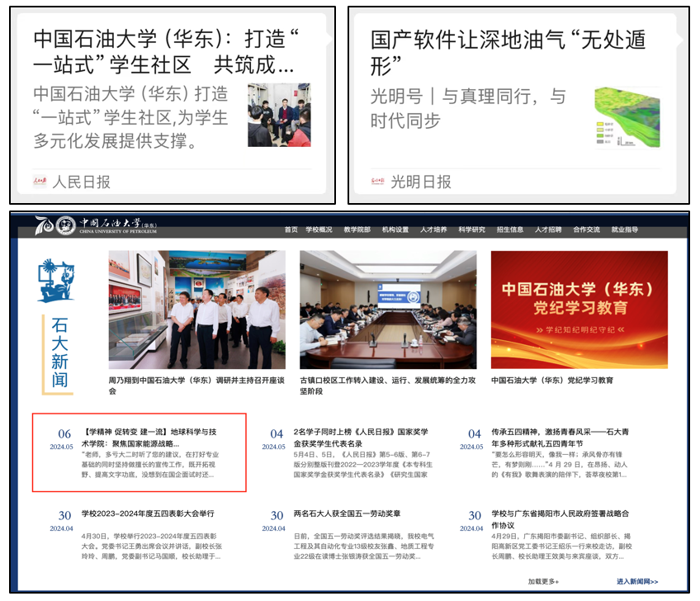This screenshot has height=601, width=700.
Task: Open the 就业指导 navigation item
Action: pos(624,230)
